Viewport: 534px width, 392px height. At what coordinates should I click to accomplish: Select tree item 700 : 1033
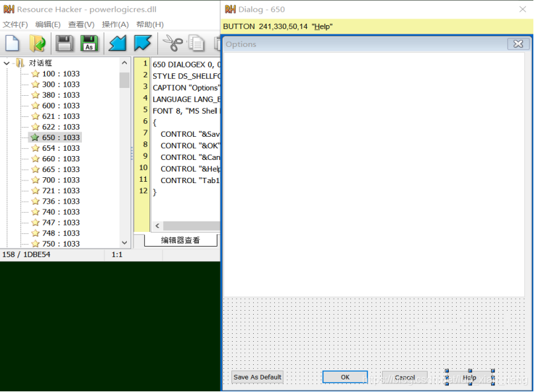tap(61, 180)
